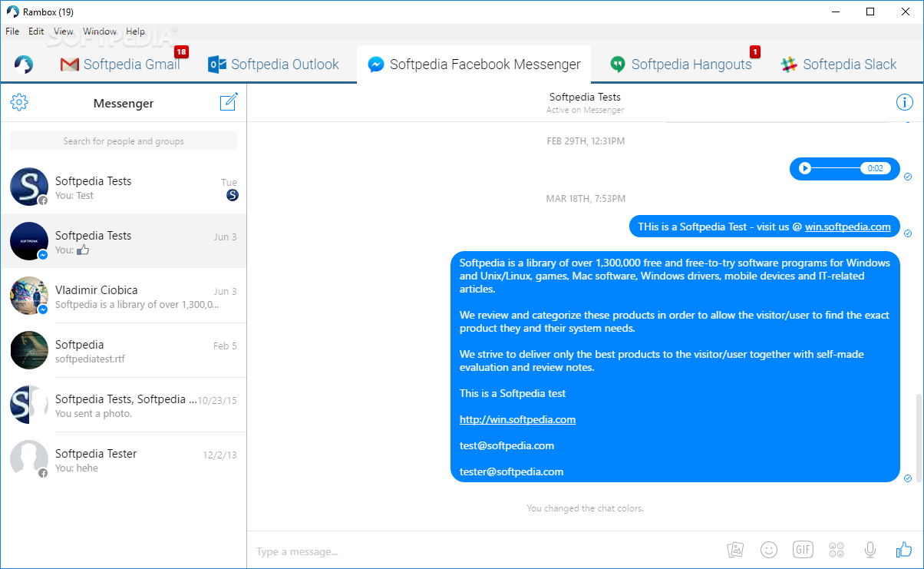Go to Rambox home tab icon
924x569 pixels.
(23, 65)
